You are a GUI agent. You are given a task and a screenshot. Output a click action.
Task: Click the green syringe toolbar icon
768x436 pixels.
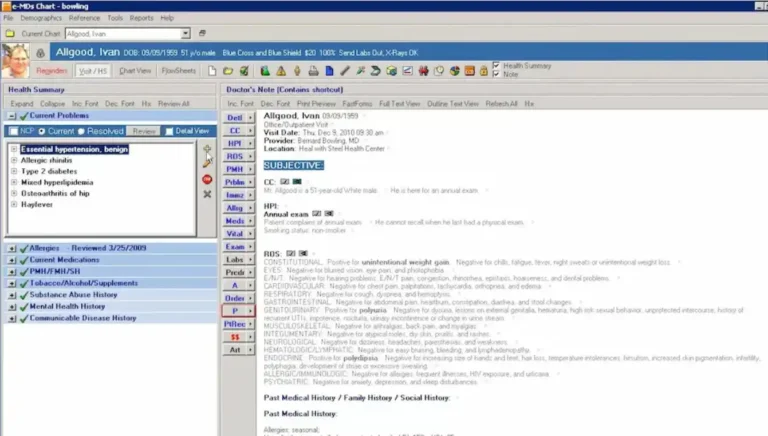(x=360, y=71)
